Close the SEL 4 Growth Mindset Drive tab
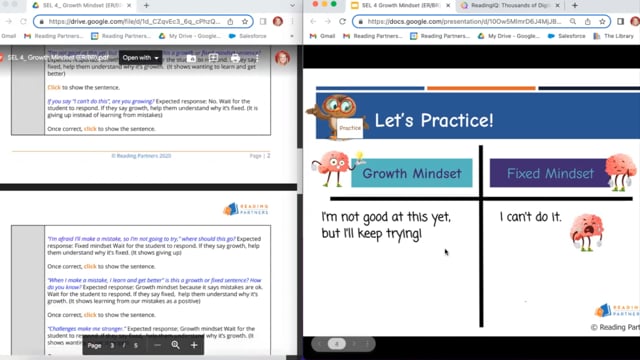The height and width of the screenshot is (360, 640). 129,6
